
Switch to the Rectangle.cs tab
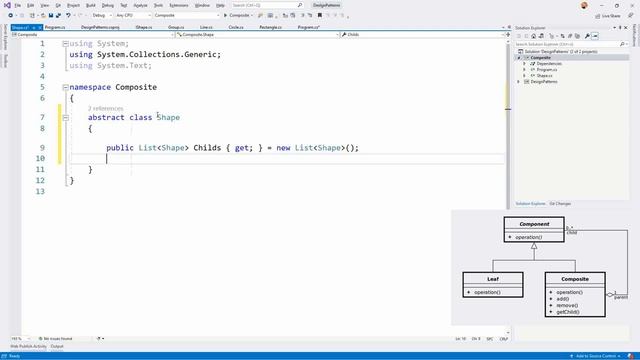(271, 27)
